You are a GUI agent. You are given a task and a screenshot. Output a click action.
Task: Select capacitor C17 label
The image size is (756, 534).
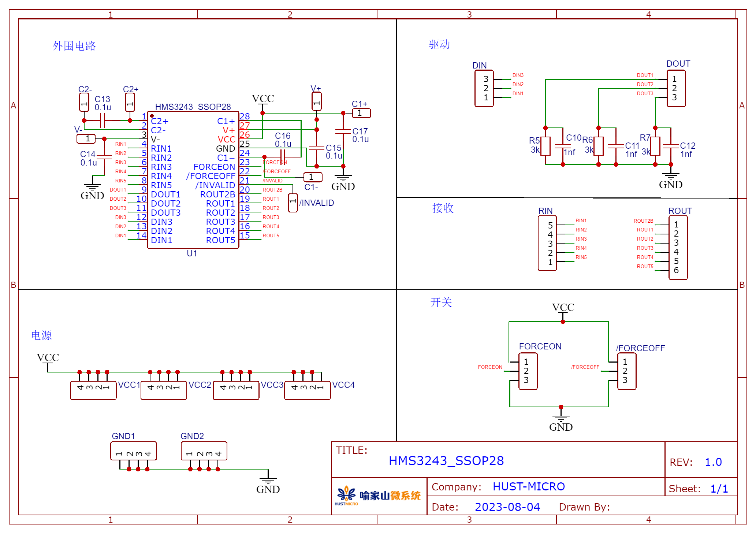point(360,131)
